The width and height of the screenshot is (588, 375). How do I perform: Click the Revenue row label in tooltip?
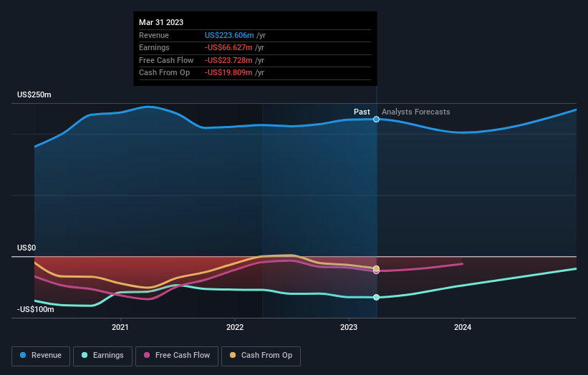tap(154, 35)
